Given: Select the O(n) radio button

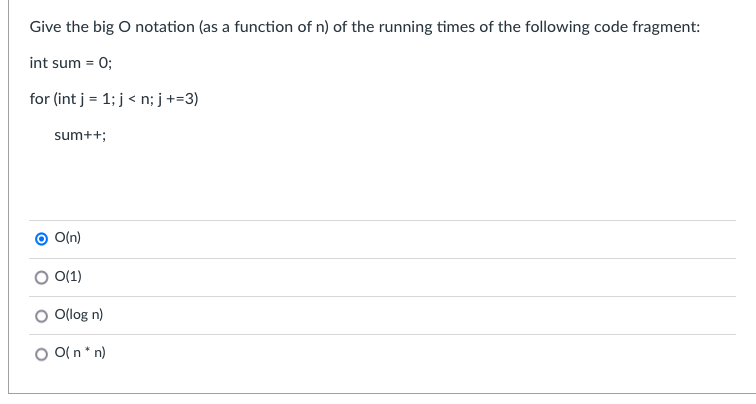Looking at the screenshot, I should (41, 239).
